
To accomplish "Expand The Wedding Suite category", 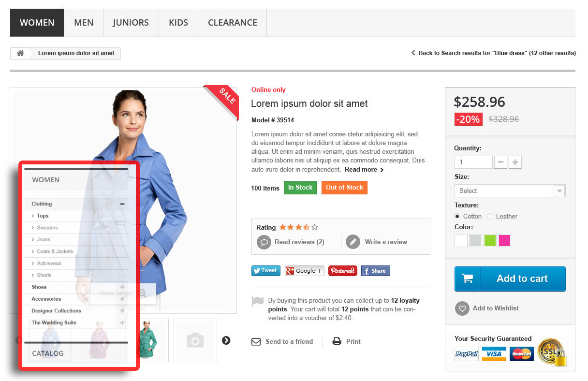I will pos(122,322).
